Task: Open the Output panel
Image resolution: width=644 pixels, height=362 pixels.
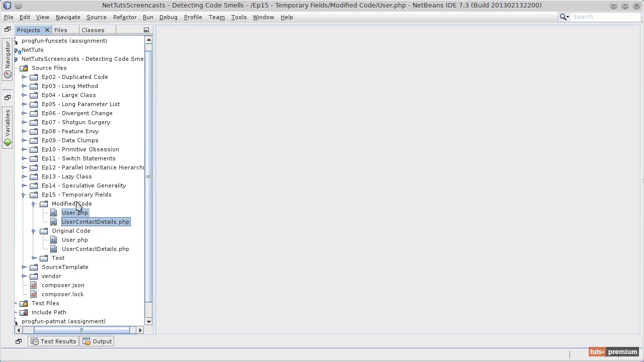Action: [x=97, y=341]
